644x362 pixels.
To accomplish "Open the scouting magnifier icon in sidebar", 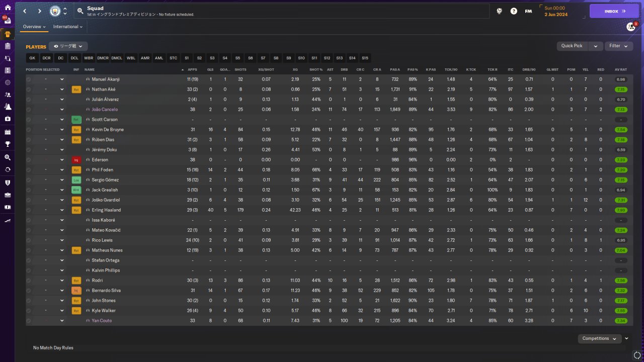I will [8, 157].
